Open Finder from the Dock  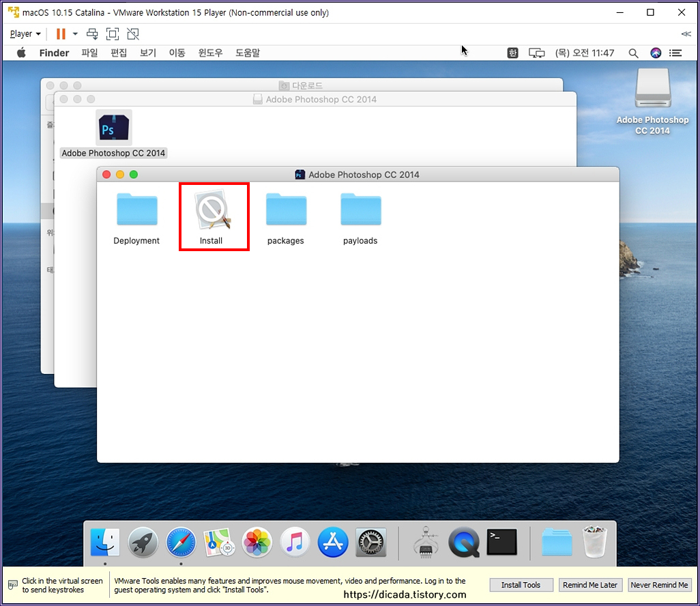(x=105, y=542)
